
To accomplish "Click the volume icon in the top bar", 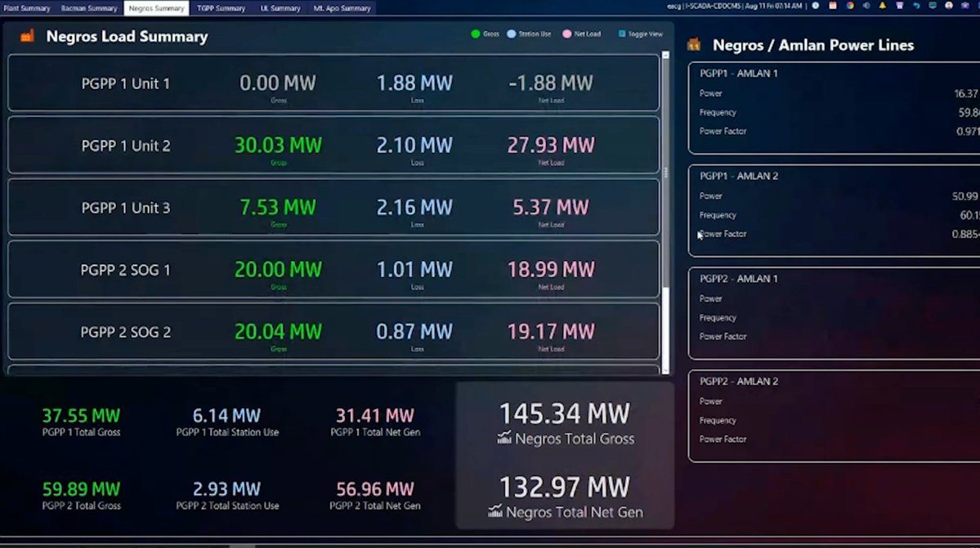I will (x=867, y=6).
